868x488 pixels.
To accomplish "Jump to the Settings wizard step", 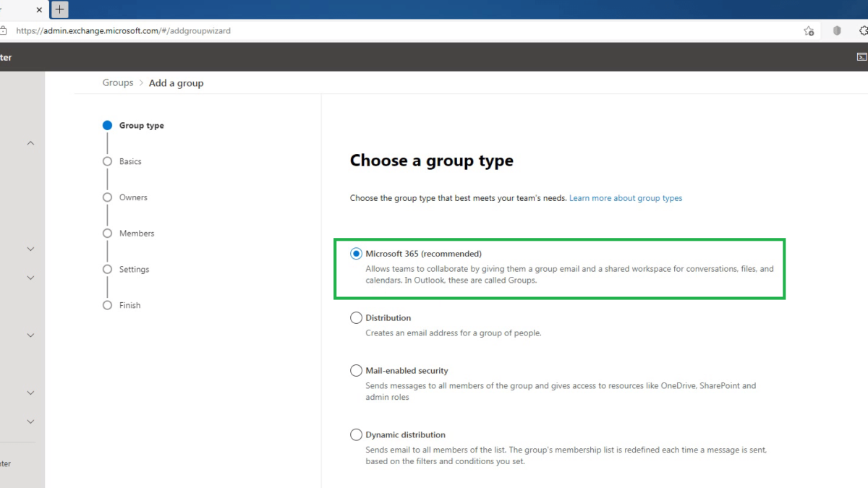I will [127, 270].
